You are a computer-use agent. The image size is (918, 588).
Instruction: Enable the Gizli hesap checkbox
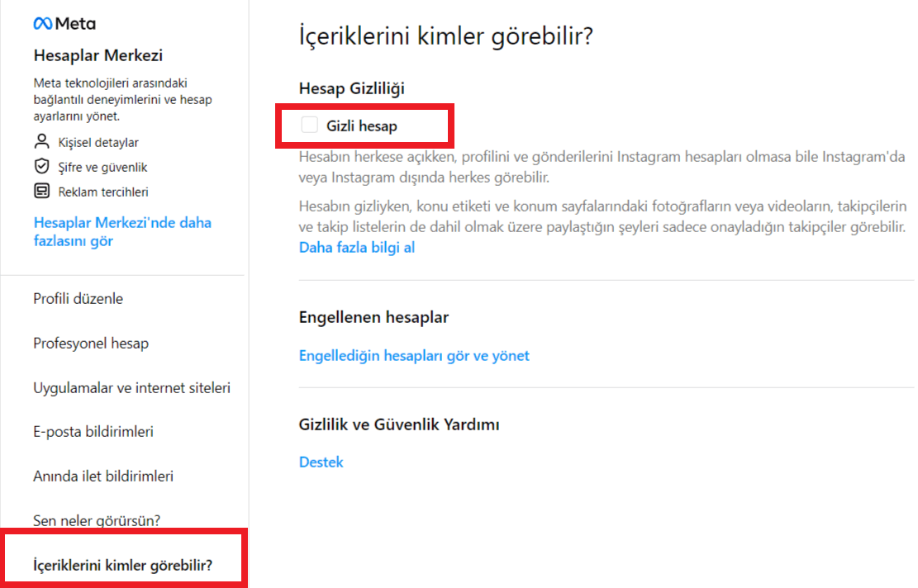[309, 125]
